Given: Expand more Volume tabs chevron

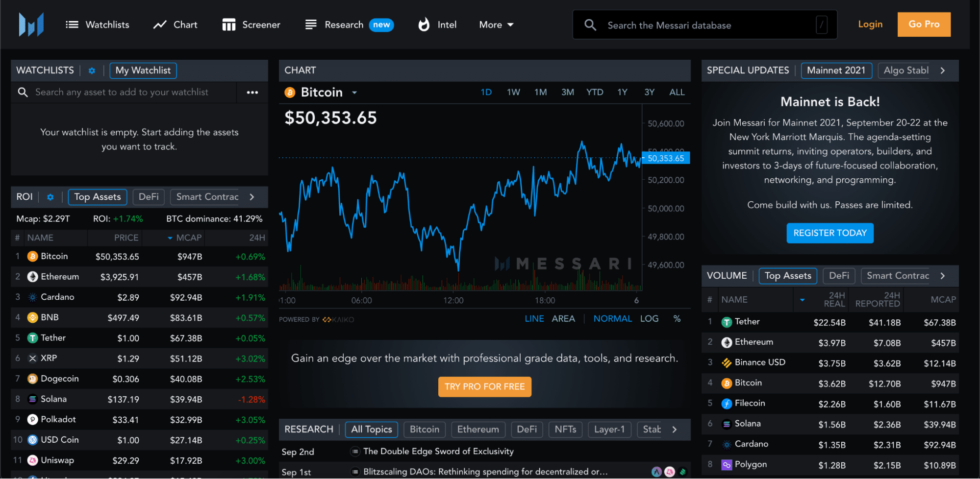Looking at the screenshot, I should pos(943,276).
